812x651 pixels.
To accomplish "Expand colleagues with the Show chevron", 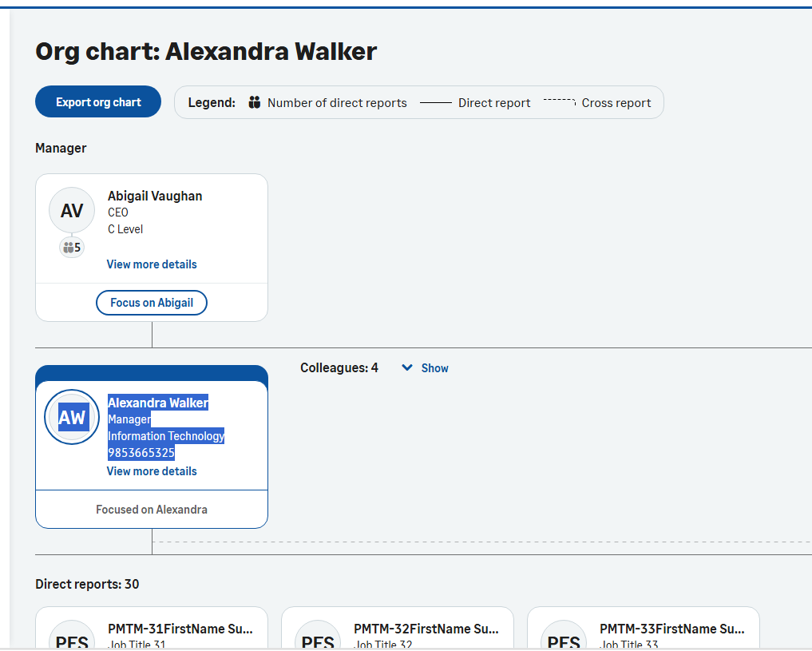I will pyautogui.click(x=407, y=367).
